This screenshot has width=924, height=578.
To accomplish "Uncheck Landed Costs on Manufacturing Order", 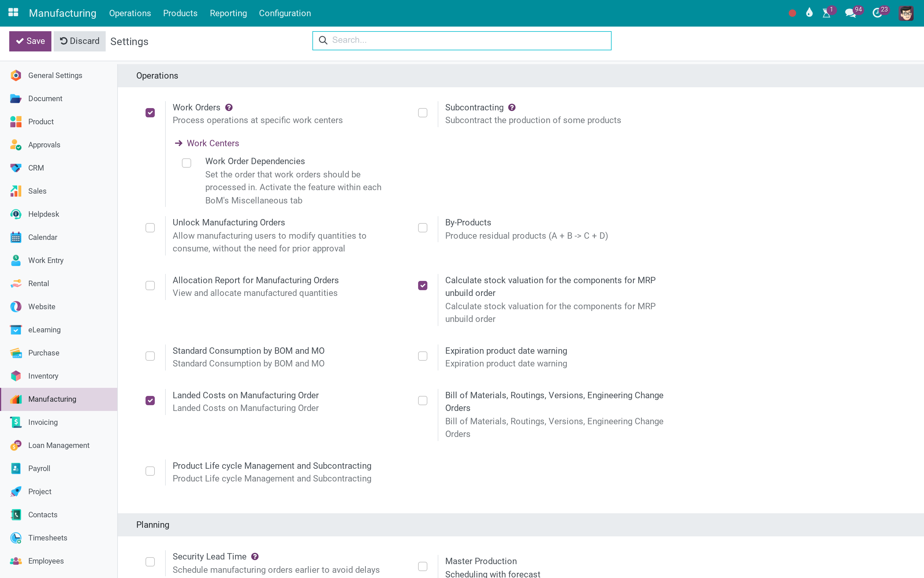I will coord(150,401).
